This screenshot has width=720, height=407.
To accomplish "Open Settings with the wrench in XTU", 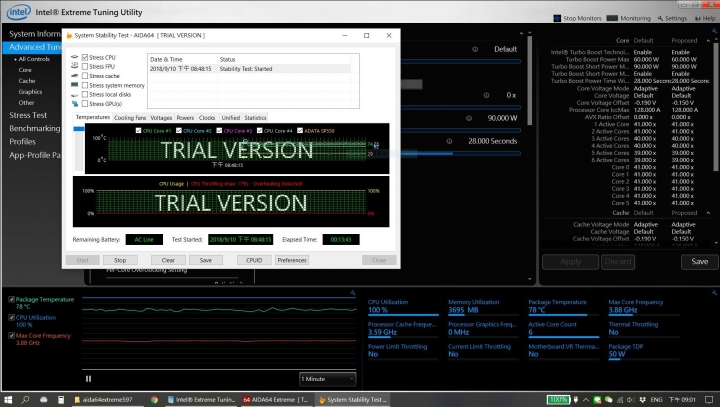I will (x=672, y=18).
